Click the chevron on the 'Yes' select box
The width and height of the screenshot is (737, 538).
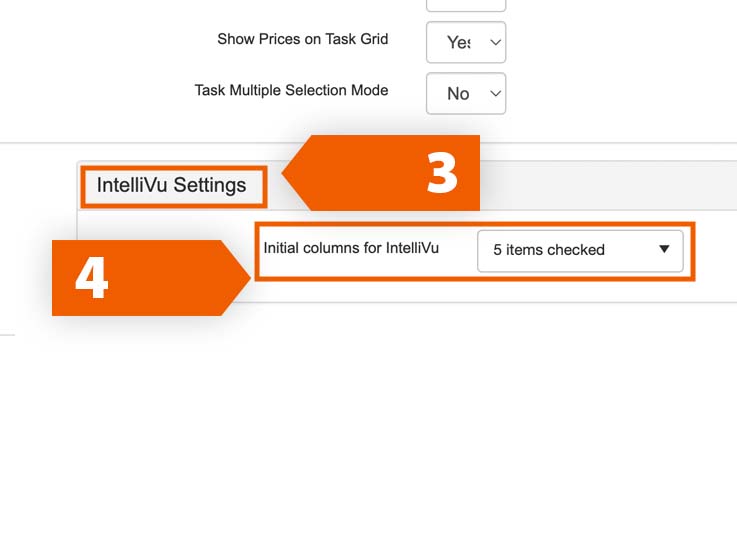pyautogui.click(x=493, y=42)
